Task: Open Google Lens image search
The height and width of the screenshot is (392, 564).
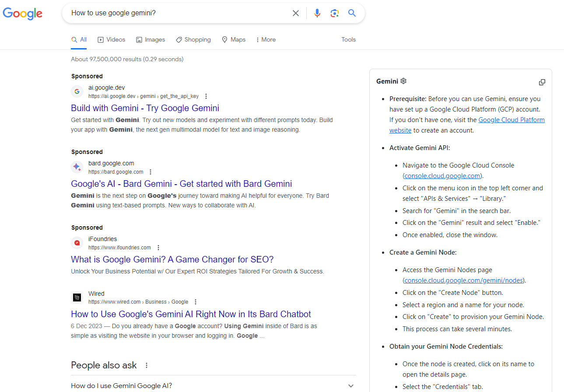Action: click(335, 13)
